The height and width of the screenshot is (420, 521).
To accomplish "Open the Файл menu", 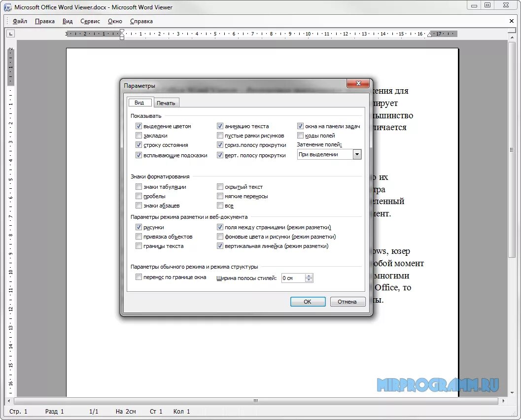I will 20,21.
